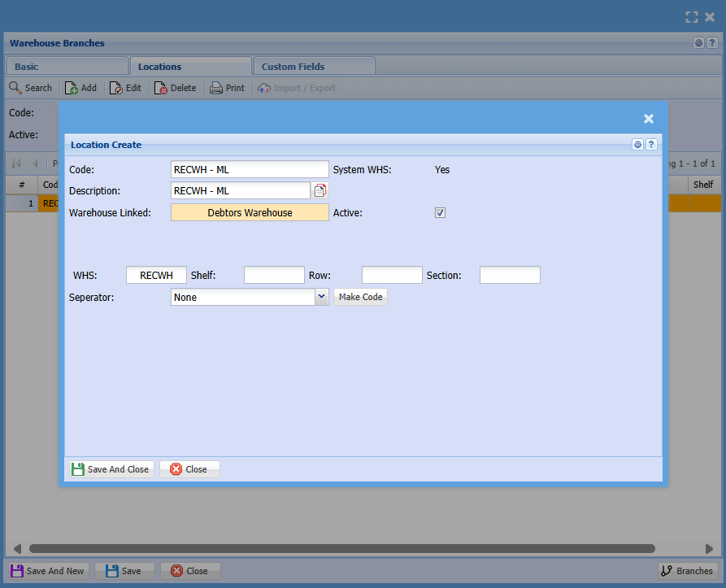Click Save And Close in dialog
The image size is (726, 588).
pos(110,469)
